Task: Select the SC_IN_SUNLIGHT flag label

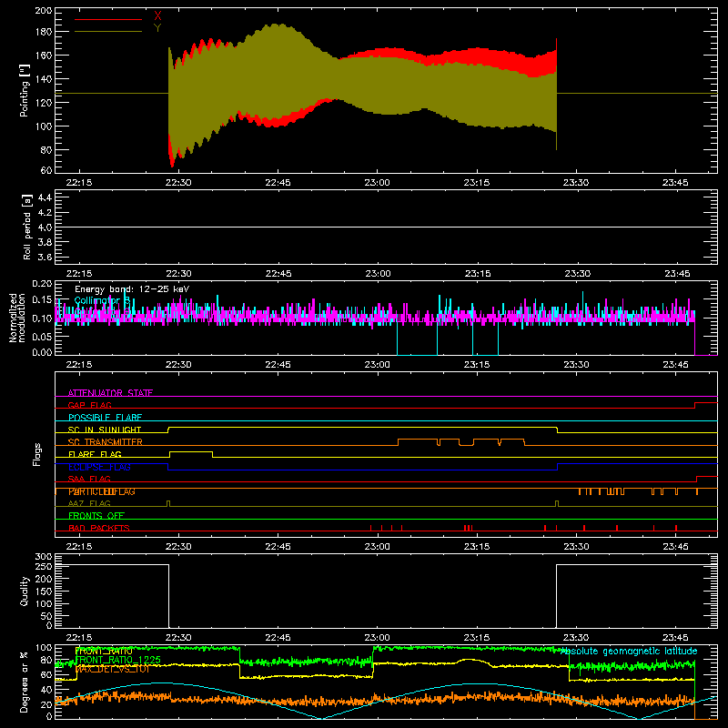Action: point(105,430)
